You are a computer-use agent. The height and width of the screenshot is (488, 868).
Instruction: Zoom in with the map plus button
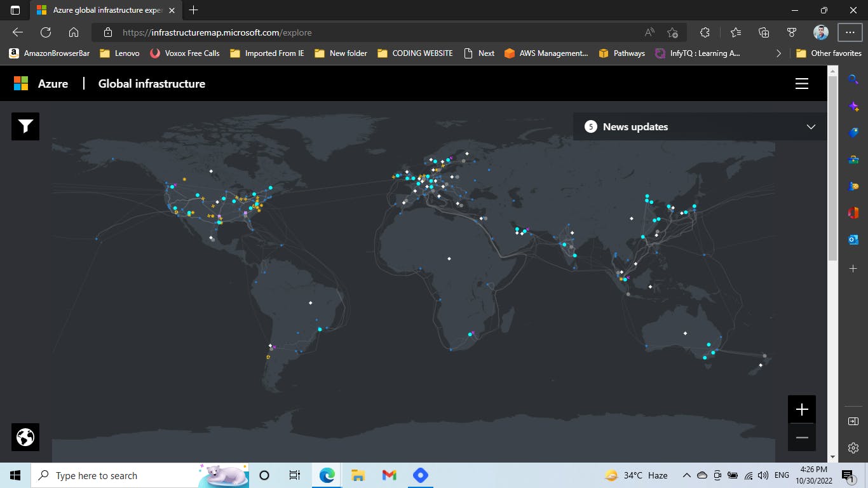(x=802, y=409)
